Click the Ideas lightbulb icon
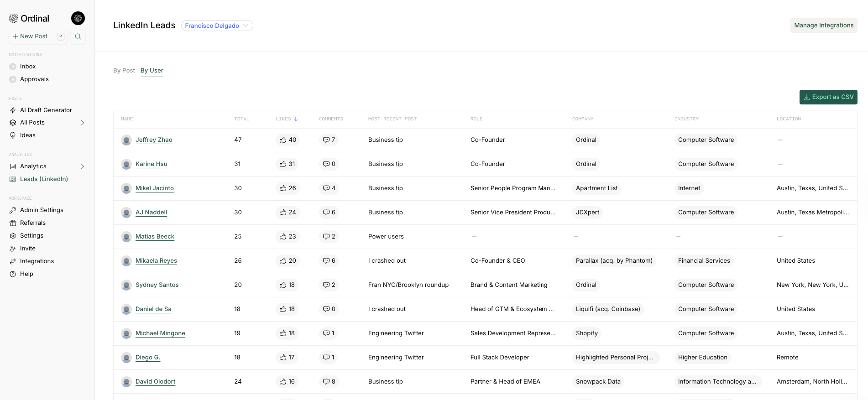The width and height of the screenshot is (868, 400). 13,135
